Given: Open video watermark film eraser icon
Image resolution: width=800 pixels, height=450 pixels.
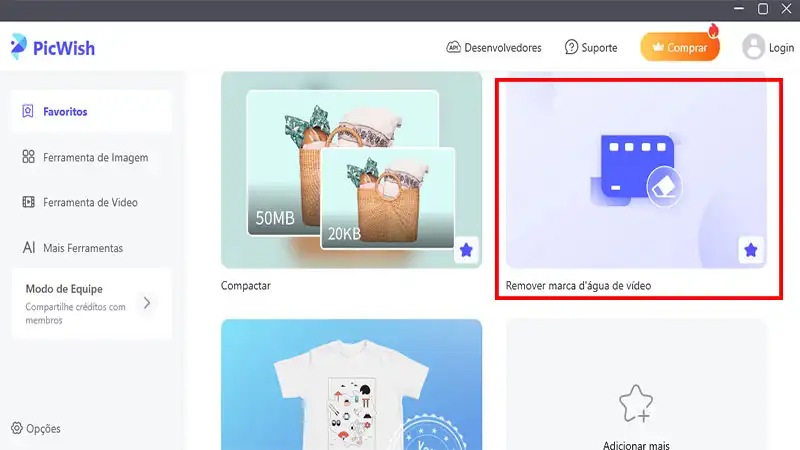Looking at the screenshot, I should 636,169.
